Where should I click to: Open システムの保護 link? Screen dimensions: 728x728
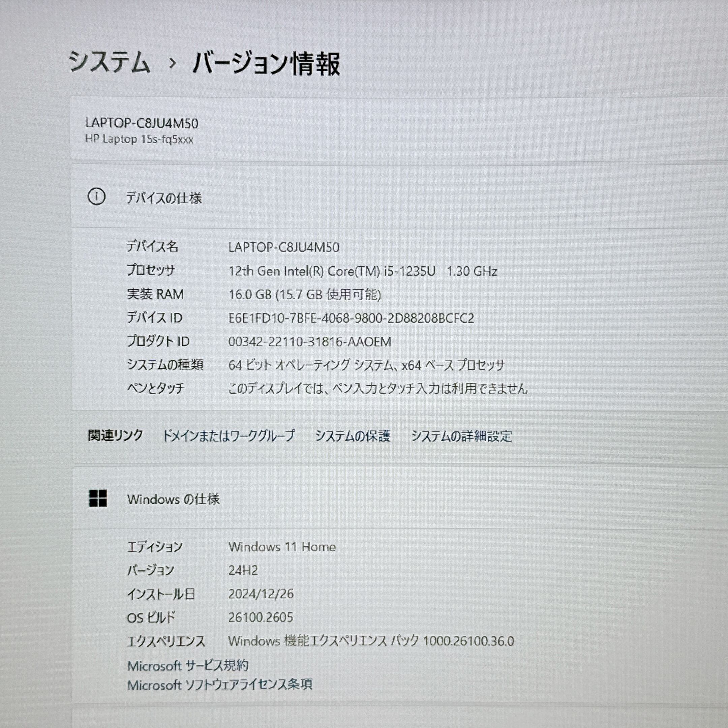(x=353, y=436)
